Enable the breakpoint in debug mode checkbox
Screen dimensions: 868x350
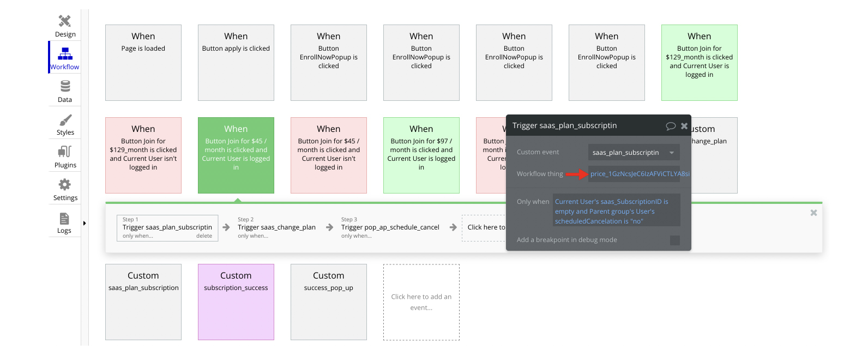coord(674,240)
